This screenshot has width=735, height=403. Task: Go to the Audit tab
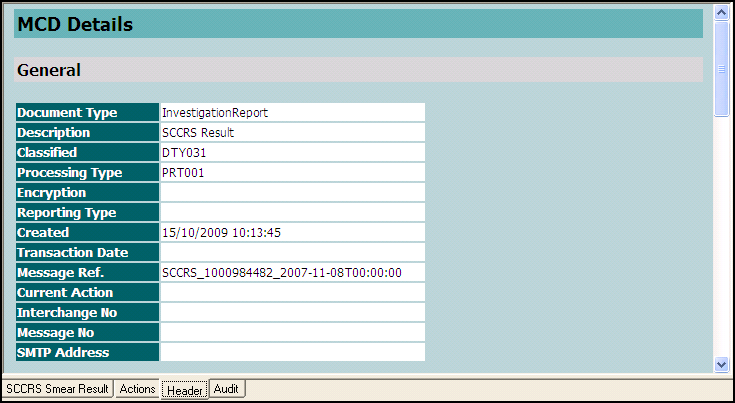pos(228,389)
